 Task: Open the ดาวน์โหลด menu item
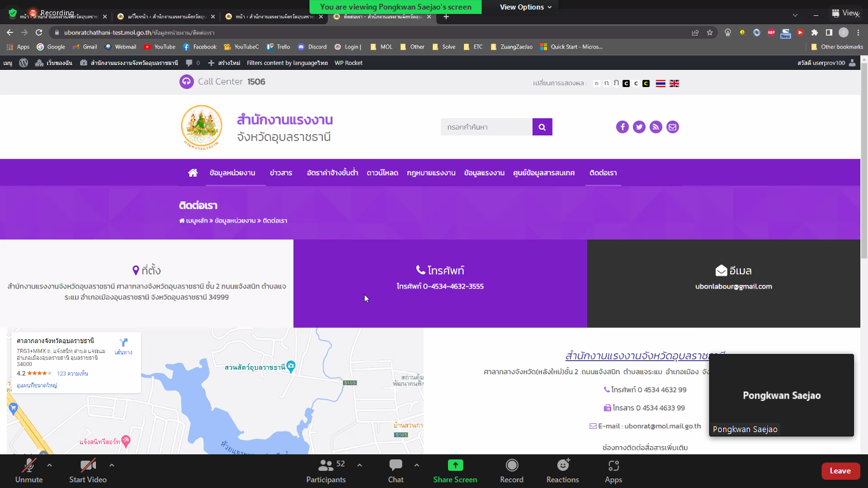pos(383,173)
